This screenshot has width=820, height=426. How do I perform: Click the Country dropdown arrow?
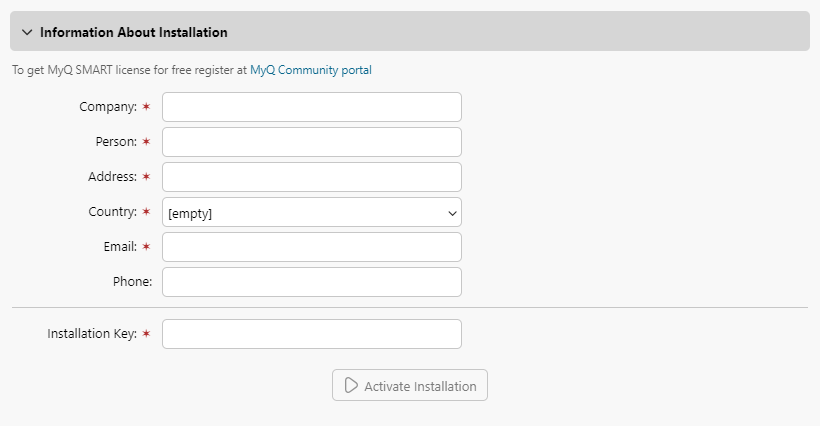pyautogui.click(x=452, y=212)
